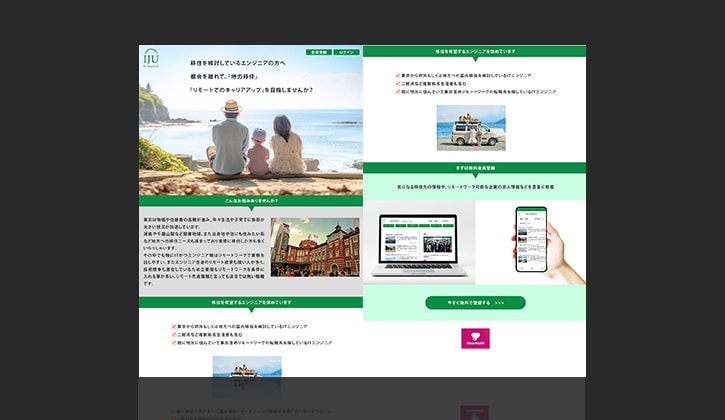Open the laptop mockup showing the site
The width and height of the screenshot is (725, 420).
point(419,243)
